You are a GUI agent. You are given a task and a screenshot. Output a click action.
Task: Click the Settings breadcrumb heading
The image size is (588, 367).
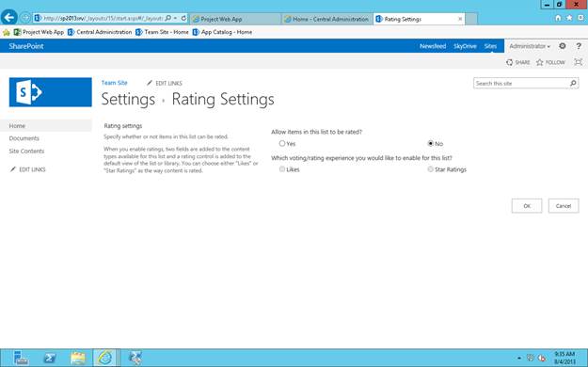(128, 99)
